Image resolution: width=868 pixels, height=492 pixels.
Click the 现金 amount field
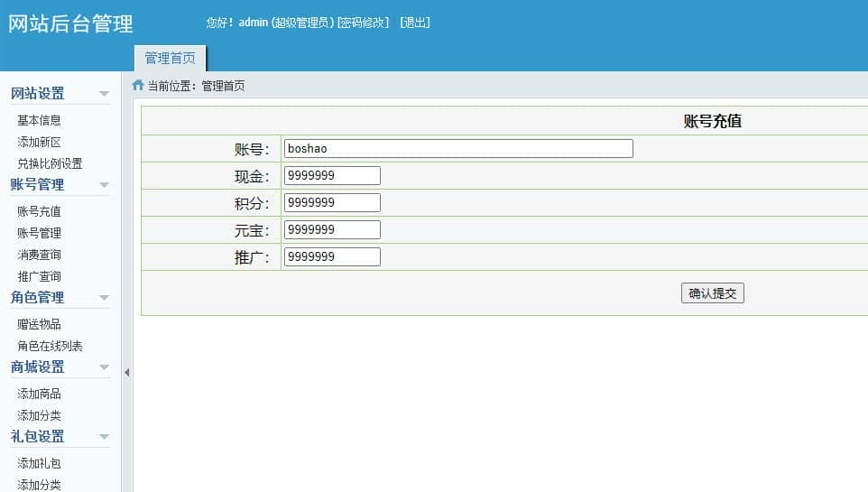(331, 176)
